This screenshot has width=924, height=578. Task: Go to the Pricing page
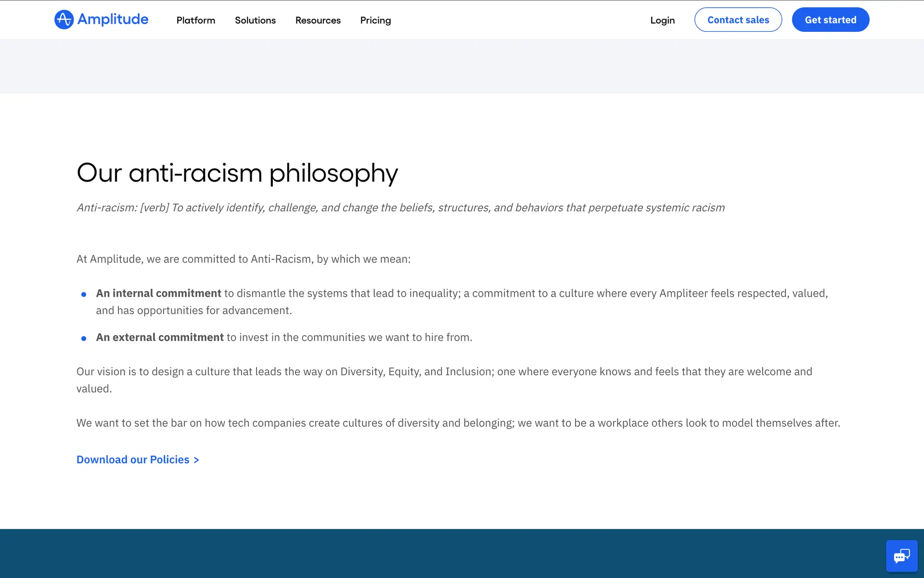tap(375, 20)
